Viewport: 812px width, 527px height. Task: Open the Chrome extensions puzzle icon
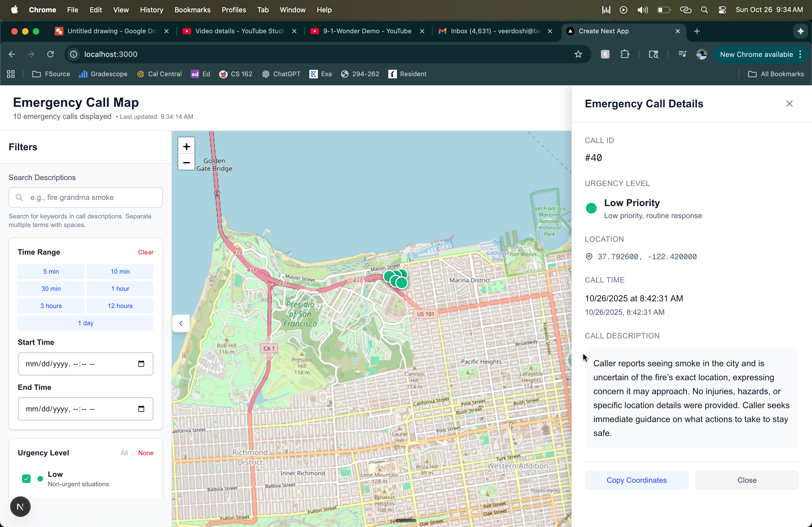pyautogui.click(x=625, y=54)
